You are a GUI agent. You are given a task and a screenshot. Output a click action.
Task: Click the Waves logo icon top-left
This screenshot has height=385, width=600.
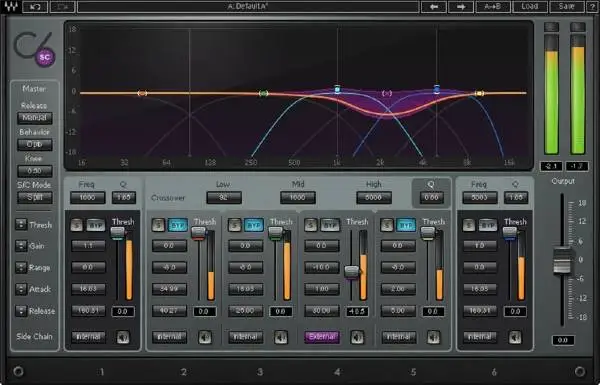tap(10, 7)
